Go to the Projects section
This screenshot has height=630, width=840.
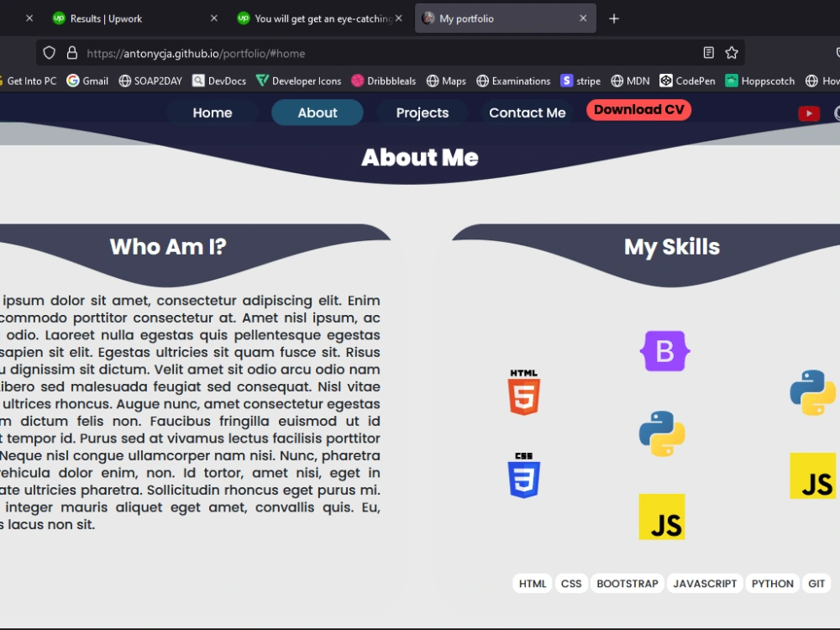(x=423, y=113)
